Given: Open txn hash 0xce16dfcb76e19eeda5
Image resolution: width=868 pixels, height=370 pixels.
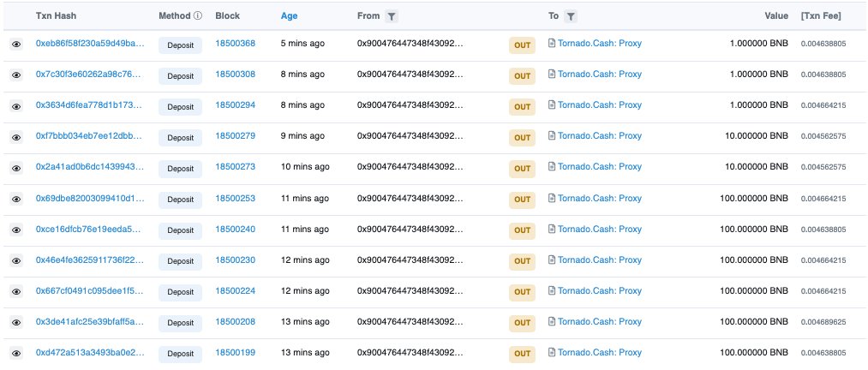Looking at the screenshot, I should click(x=90, y=229).
